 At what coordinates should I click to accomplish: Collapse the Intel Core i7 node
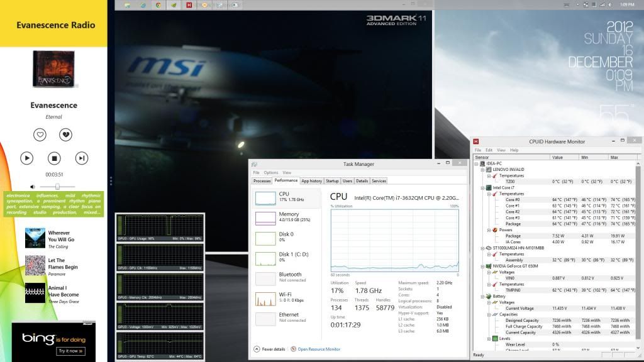(482, 187)
